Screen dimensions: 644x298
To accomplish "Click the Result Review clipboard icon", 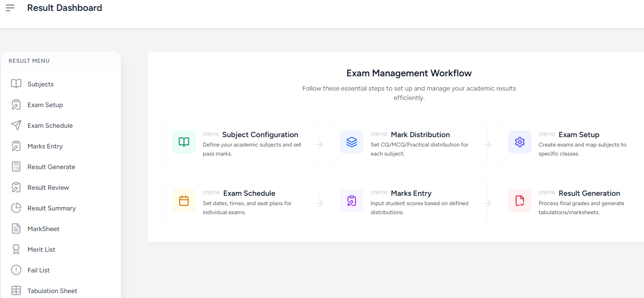I will (x=16, y=187).
